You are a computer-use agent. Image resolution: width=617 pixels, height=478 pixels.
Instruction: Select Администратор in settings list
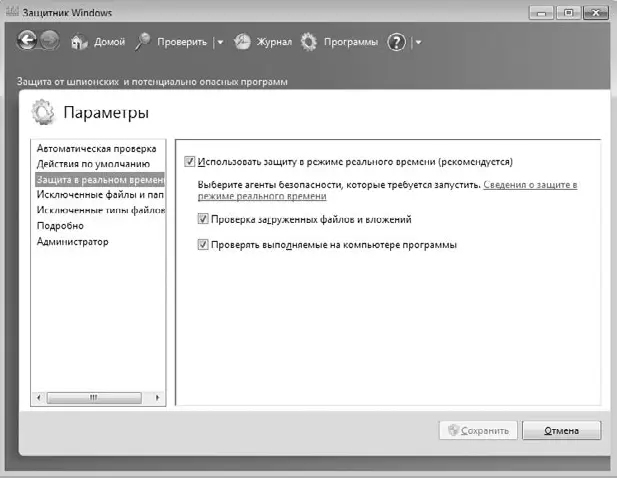[x=72, y=242]
